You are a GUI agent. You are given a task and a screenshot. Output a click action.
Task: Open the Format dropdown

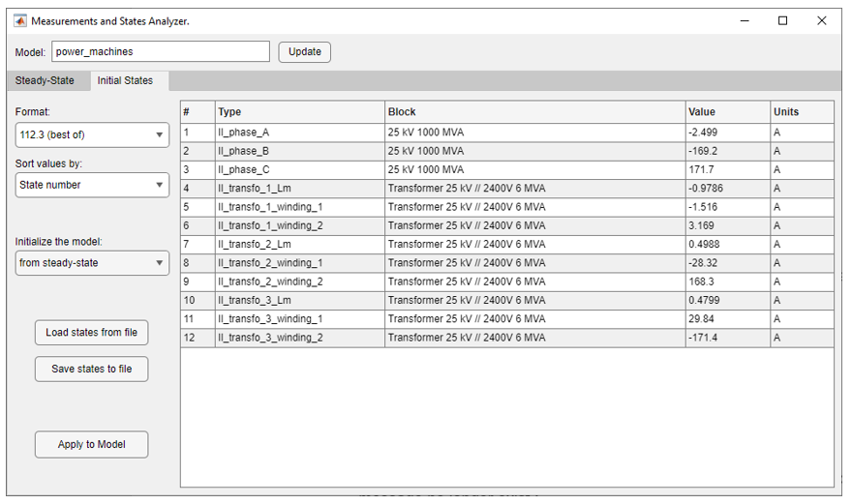[92, 134]
